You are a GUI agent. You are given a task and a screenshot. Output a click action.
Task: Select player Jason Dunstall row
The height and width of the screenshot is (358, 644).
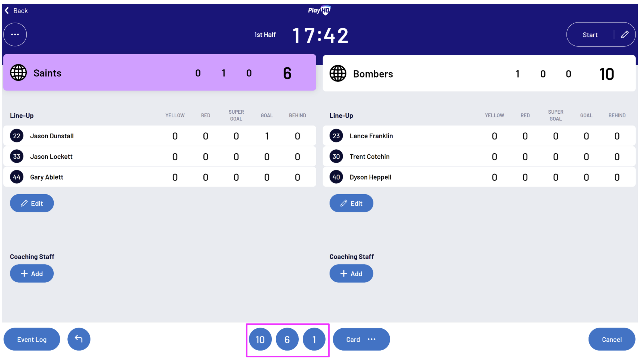(x=52, y=136)
